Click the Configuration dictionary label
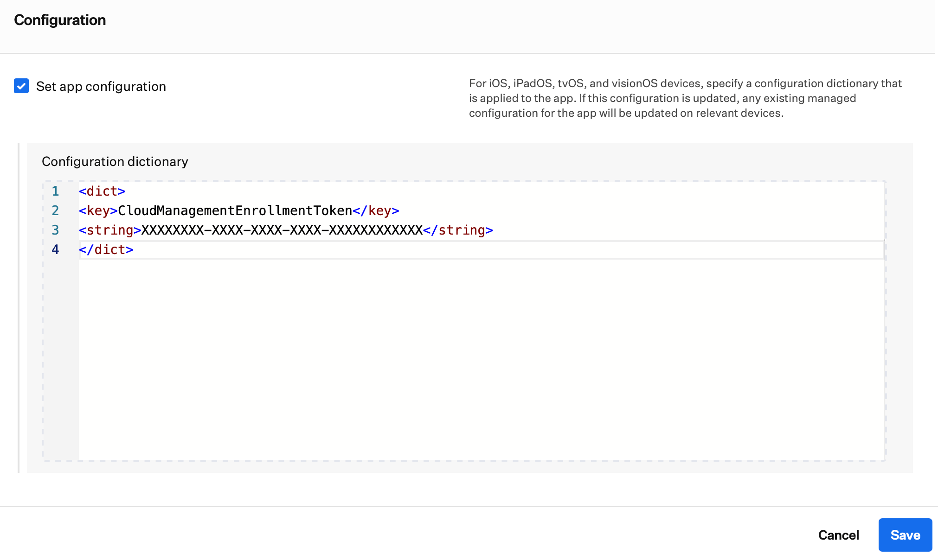The height and width of the screenshot is (560, 938). pyautogui.click(x=115, y=161)
